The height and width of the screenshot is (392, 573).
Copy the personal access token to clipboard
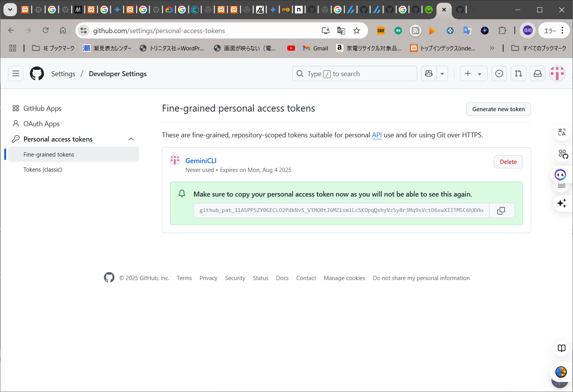coord(501,210)
